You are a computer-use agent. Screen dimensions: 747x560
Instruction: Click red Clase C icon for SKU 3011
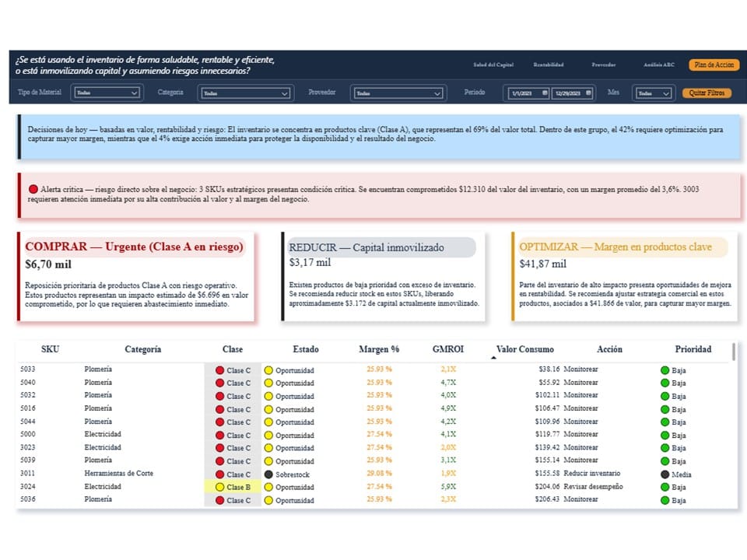click(x=219, y=474)
